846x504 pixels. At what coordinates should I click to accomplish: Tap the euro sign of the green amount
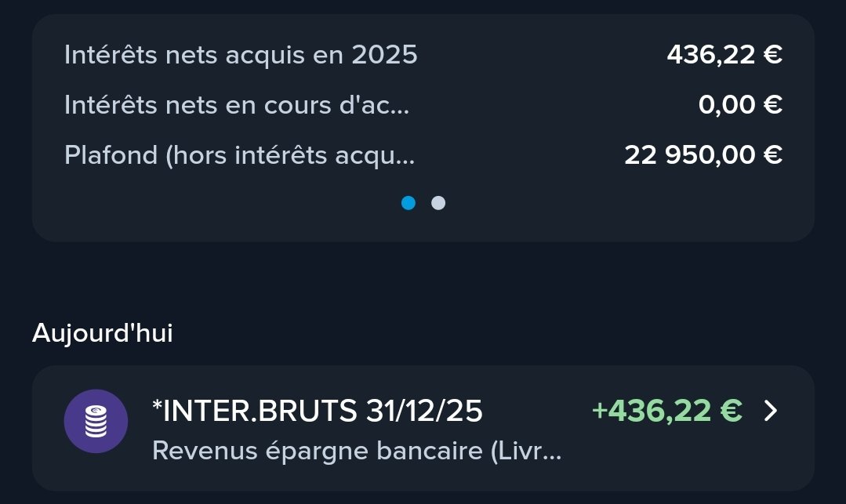coord(731,411)
